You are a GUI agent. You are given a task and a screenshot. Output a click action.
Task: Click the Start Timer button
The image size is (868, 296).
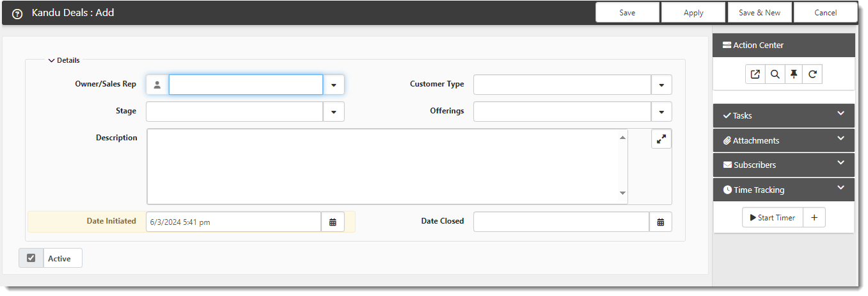(772, 218)
